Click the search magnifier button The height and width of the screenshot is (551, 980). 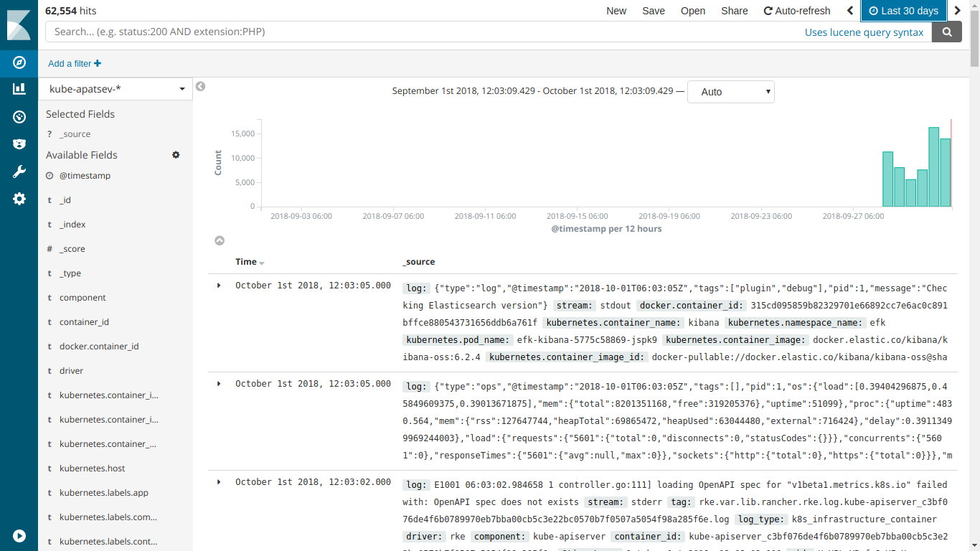pyautogui.click(x=947, y=32)
